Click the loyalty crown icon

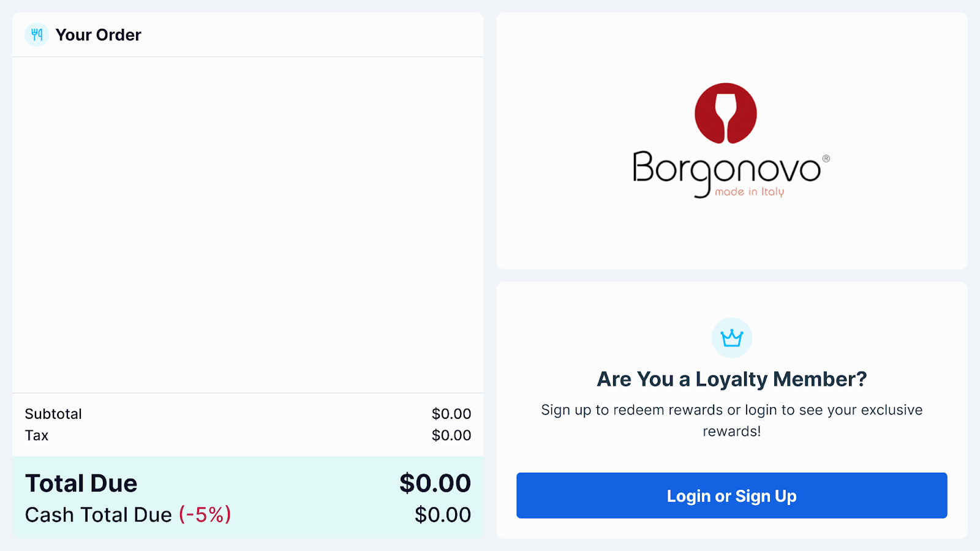(731, 338)
